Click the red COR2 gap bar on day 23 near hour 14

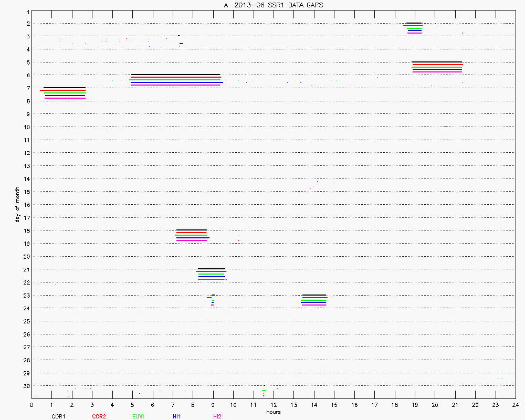click(x=314, y=298)
